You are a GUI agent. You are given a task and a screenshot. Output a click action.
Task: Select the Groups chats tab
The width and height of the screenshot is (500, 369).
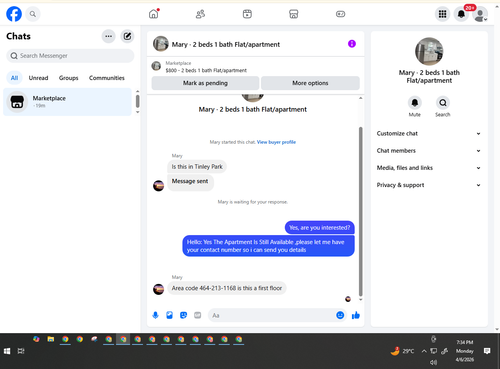tap(69, 78)
